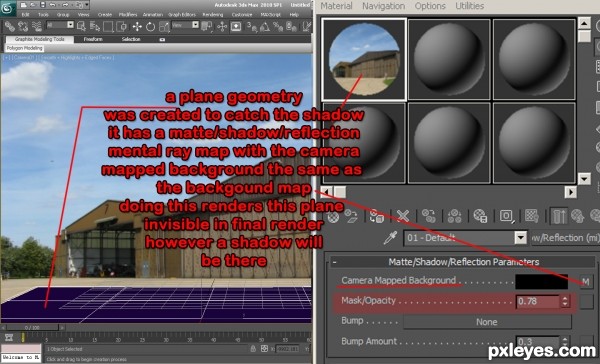Collapse the Matte/Shadow/Reflection Parameters rollout
This screenshot has width=600, height=364.
click(x=334, y=262)
